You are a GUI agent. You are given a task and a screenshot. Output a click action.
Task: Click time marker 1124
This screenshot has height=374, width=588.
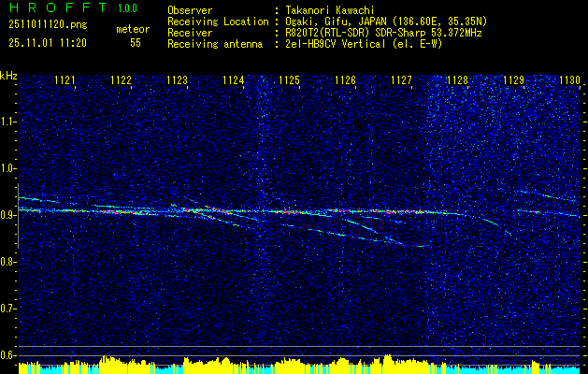pyautogui.click(x=234, y=80)
